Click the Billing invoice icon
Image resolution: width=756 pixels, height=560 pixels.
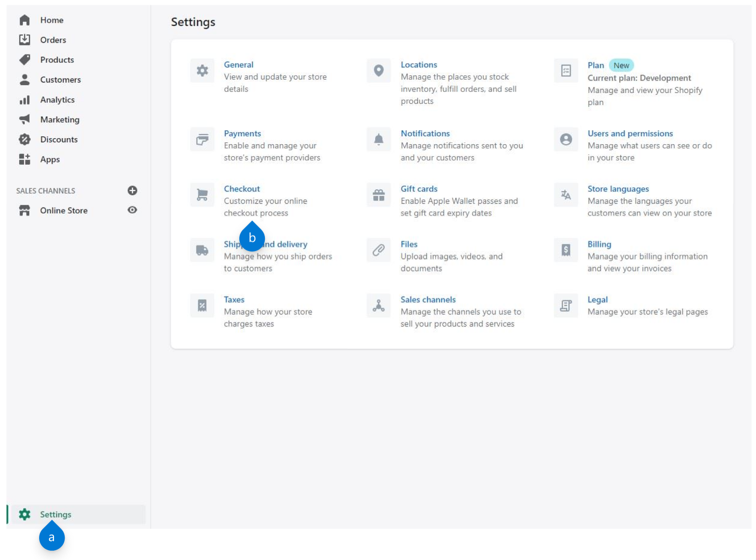(566, 250)
